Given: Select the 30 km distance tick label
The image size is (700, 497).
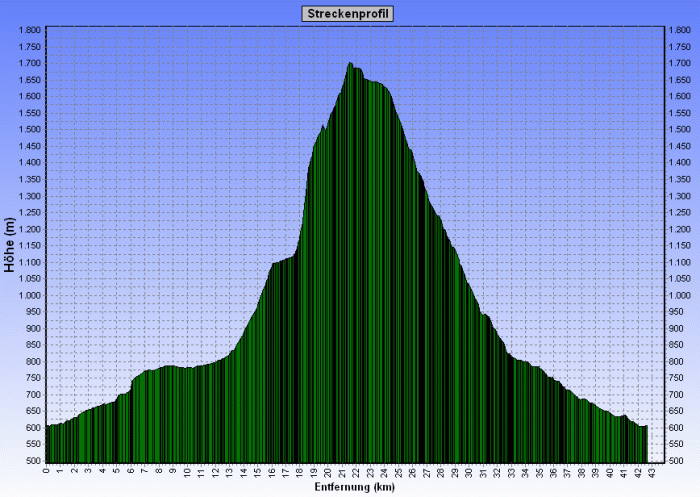Looking at the screenshot, I should point(468,472).
